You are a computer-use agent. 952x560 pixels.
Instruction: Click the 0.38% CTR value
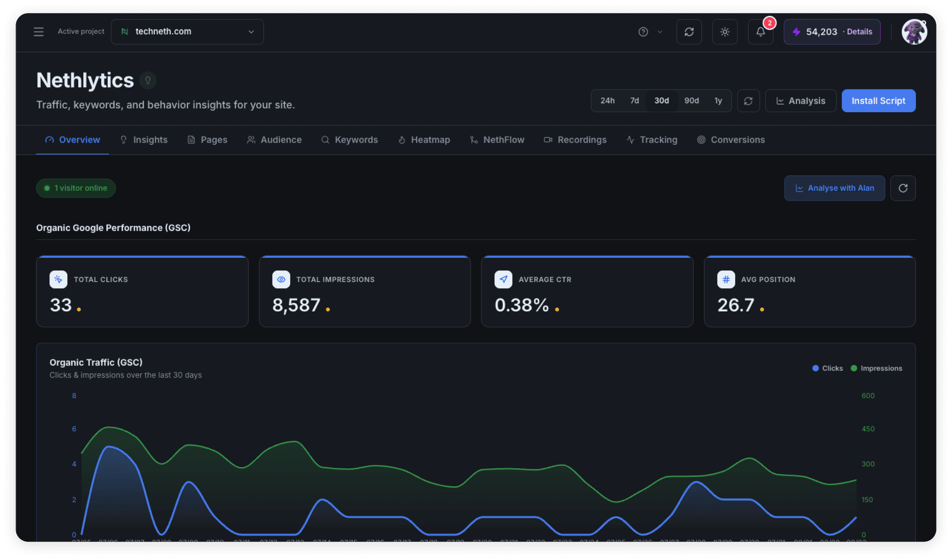(522, 305)
